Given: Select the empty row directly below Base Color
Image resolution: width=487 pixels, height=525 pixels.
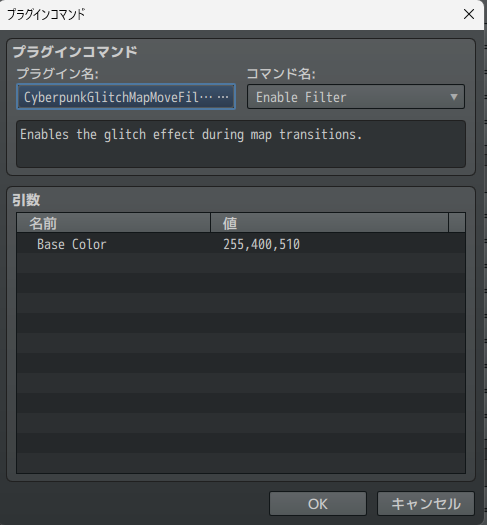Looking at the screenshot, I should point(241,263).
